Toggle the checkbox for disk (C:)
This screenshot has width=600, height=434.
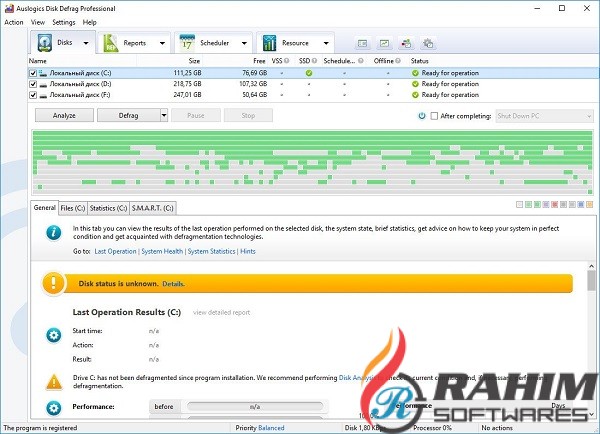33,73
